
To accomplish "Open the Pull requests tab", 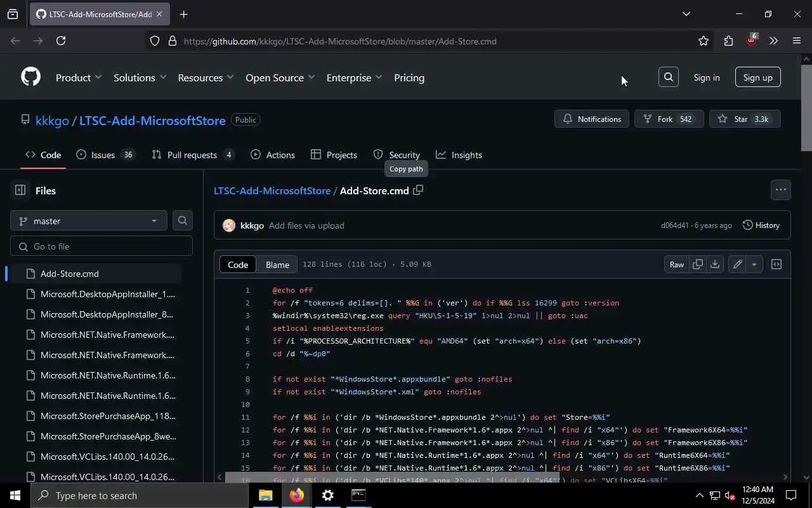I will point(193,155).
